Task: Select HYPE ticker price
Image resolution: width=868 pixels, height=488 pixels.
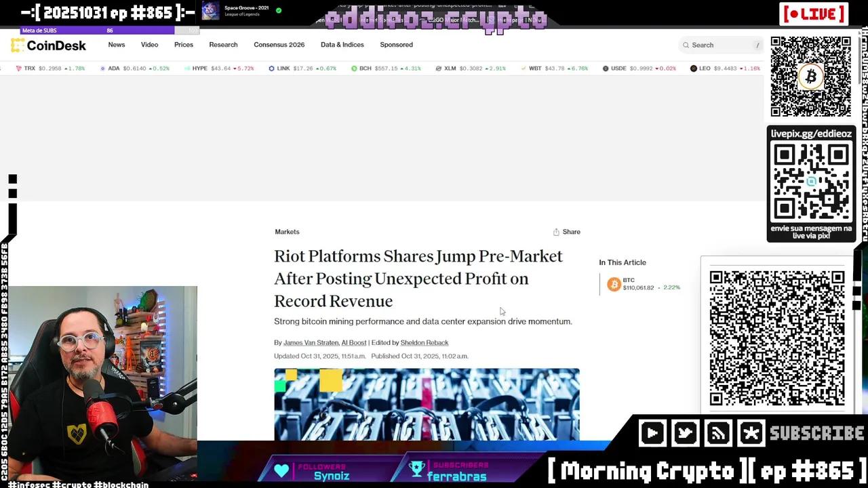Action: point(220,68)
